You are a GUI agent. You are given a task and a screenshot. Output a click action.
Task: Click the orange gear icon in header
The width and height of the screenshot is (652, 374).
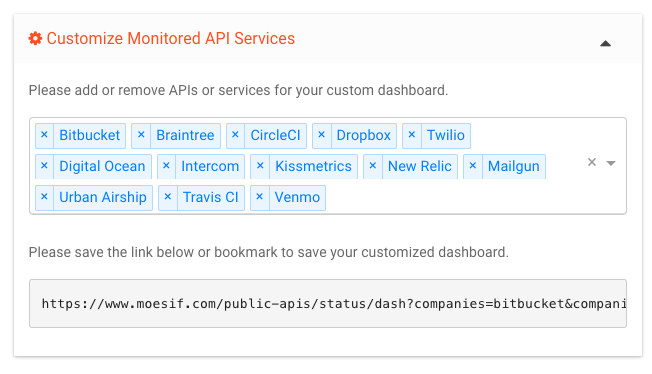click(x=35, y=38)
